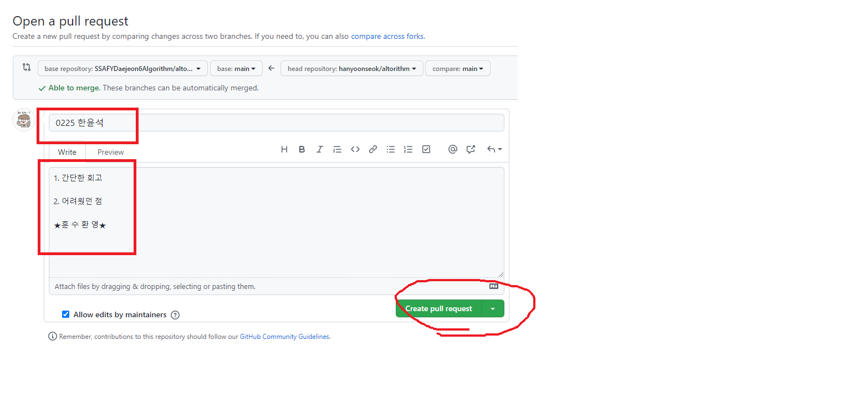
Task: Open base repository dropdown
Action: [x=122, y=69]
